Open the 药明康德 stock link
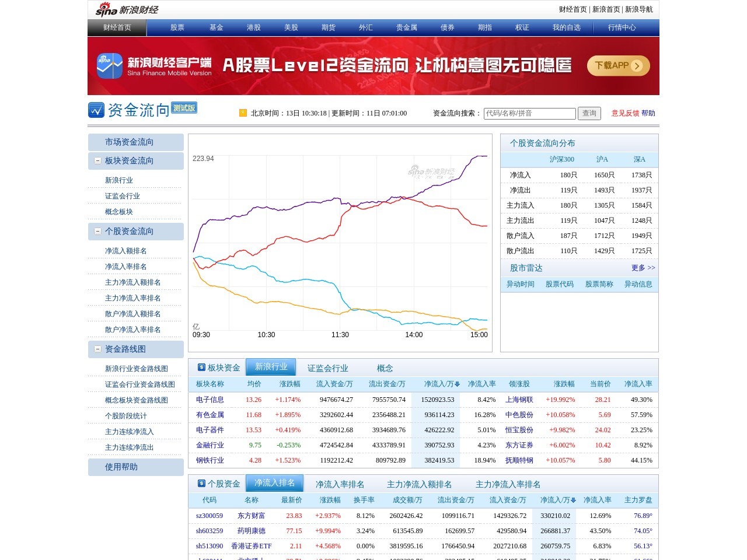The image size is (747, 560). pos(252,531)
